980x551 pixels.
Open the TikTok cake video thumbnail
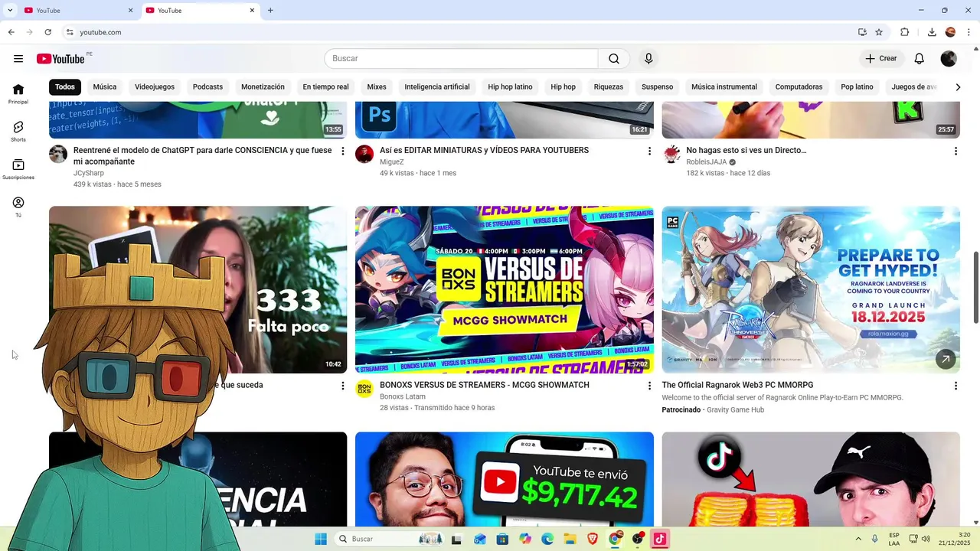pyautogui.click(x=811, y=479)
